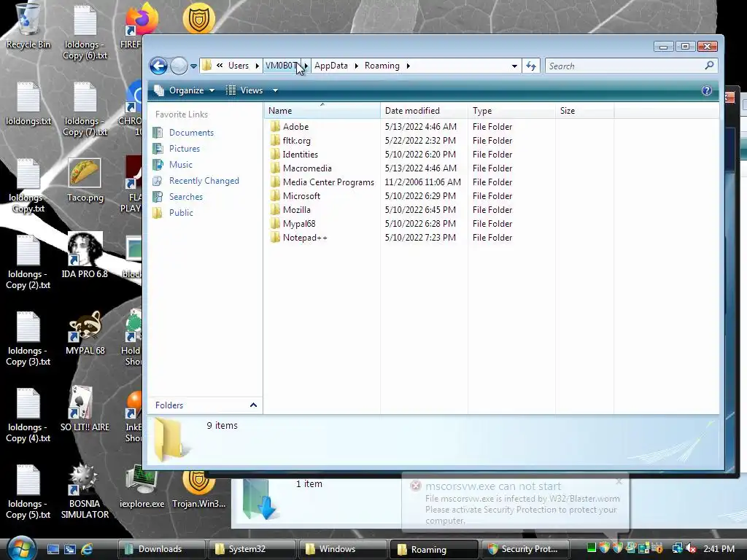Select the Adobe folder
The image size is (747, 560).
295,127
